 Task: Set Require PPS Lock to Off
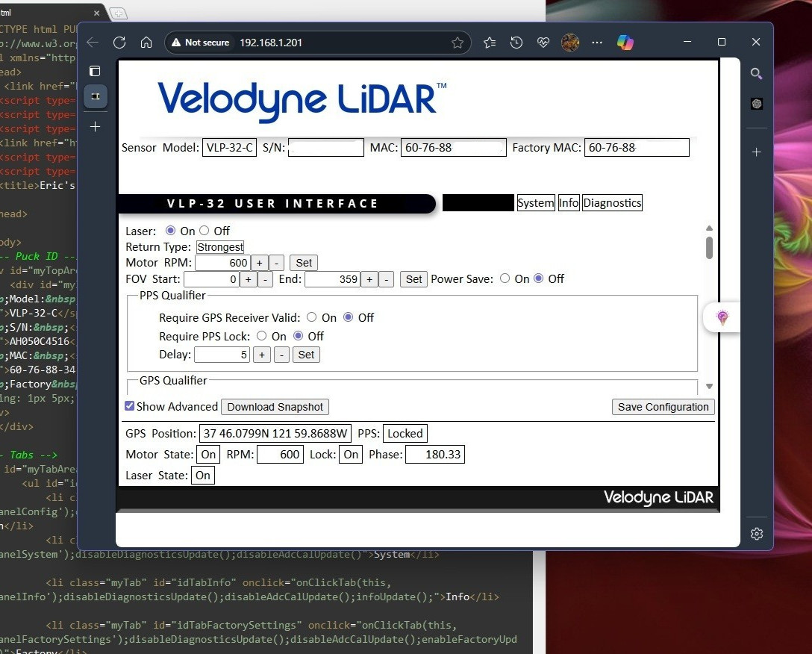click(298, 336)
